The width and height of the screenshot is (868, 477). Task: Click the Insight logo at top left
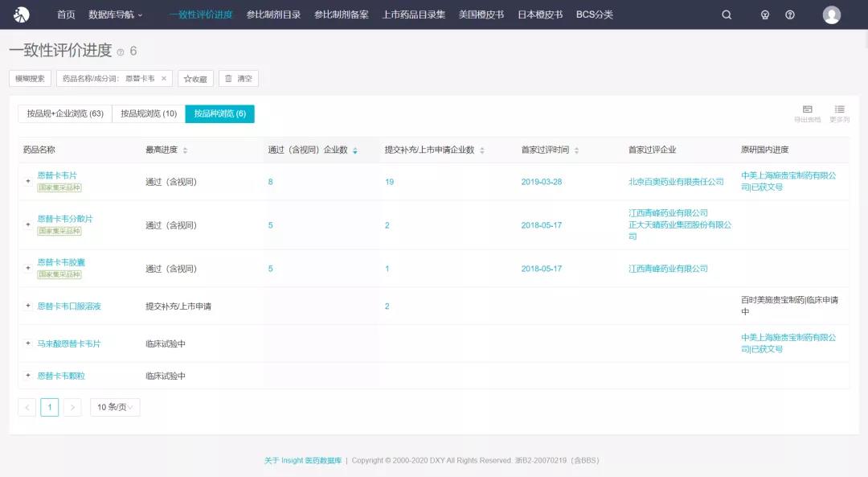pyautogui.click(x=22, y=14)
